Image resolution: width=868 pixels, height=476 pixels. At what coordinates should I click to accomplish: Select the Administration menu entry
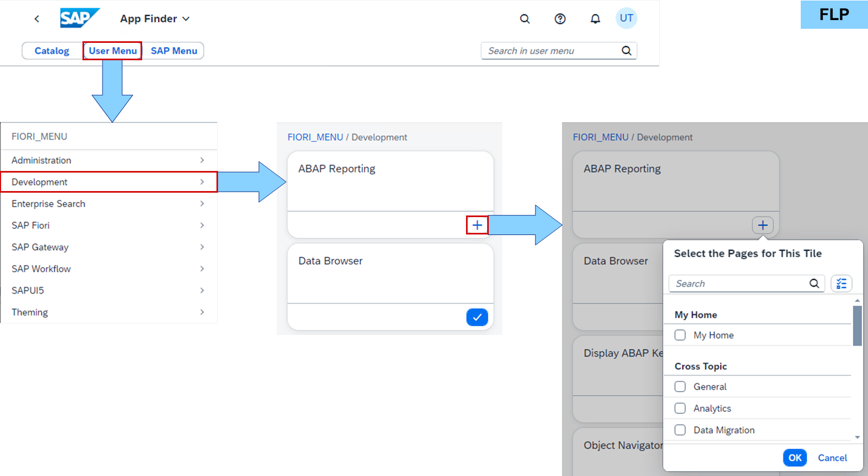108,160
